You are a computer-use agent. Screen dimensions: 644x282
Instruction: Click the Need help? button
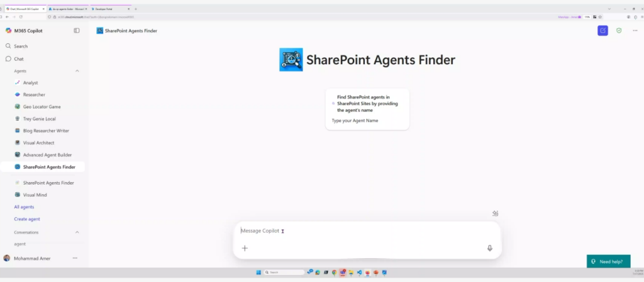(608, 261)
